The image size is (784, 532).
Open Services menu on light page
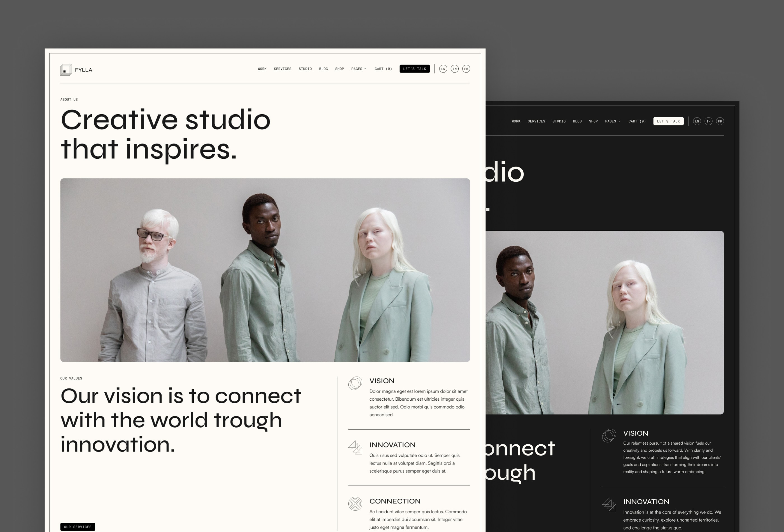283,69
